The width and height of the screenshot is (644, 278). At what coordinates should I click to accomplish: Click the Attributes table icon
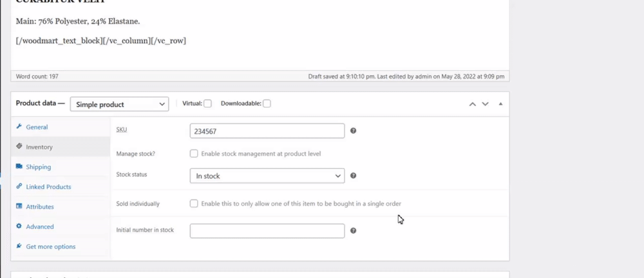[x=19, y=207]
